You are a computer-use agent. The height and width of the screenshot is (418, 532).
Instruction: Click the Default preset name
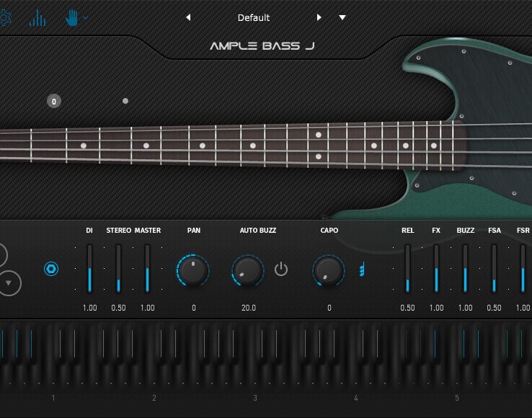click(x=254, y=17)
